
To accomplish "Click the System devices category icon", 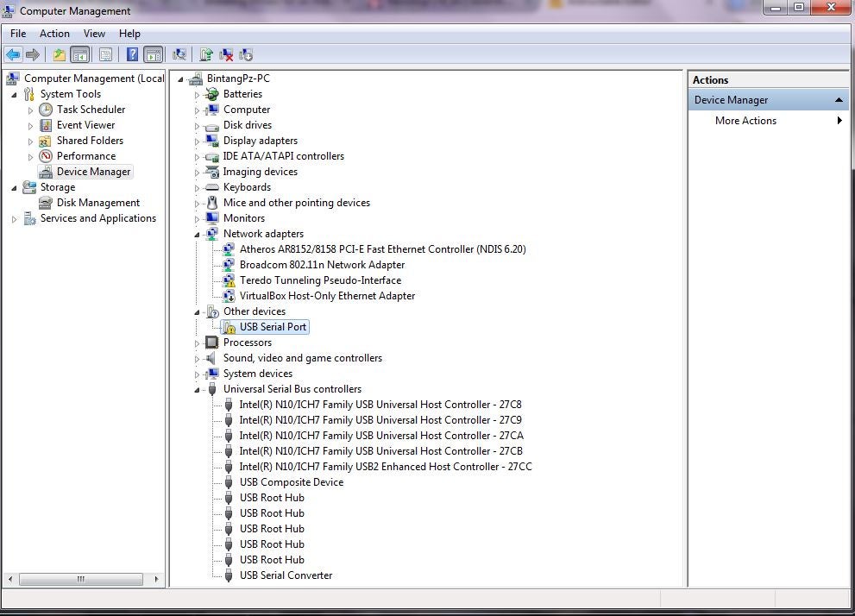I will (211, 374).
